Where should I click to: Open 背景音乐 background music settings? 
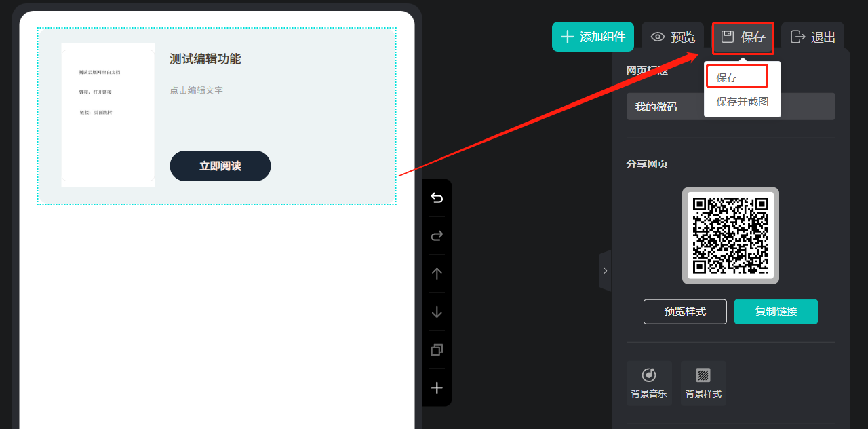pyautogui.click(x=649, y=383)
